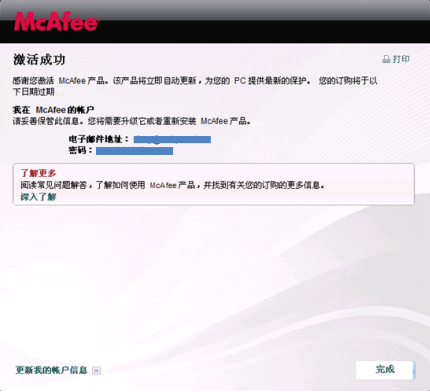Click the 了解更多 section title
The height and width of the screenshot is (392, 430).
pyautogui.click(x=38, y=173)
